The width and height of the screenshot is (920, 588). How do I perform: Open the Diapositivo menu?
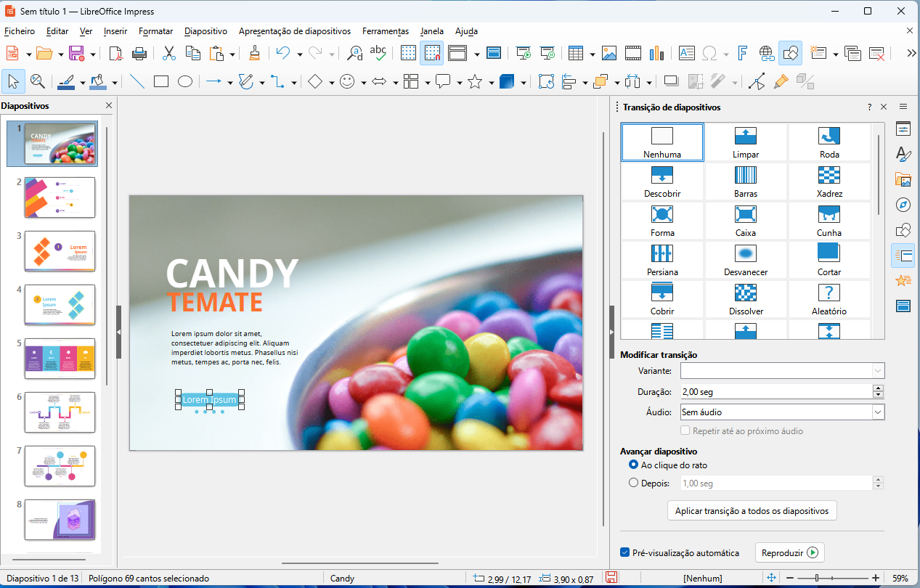click(x=205, y=31)
